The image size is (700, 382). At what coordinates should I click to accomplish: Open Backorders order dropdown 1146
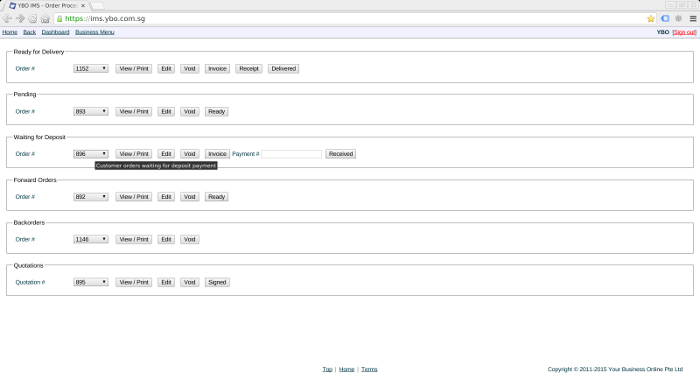[x=91, y=240]
